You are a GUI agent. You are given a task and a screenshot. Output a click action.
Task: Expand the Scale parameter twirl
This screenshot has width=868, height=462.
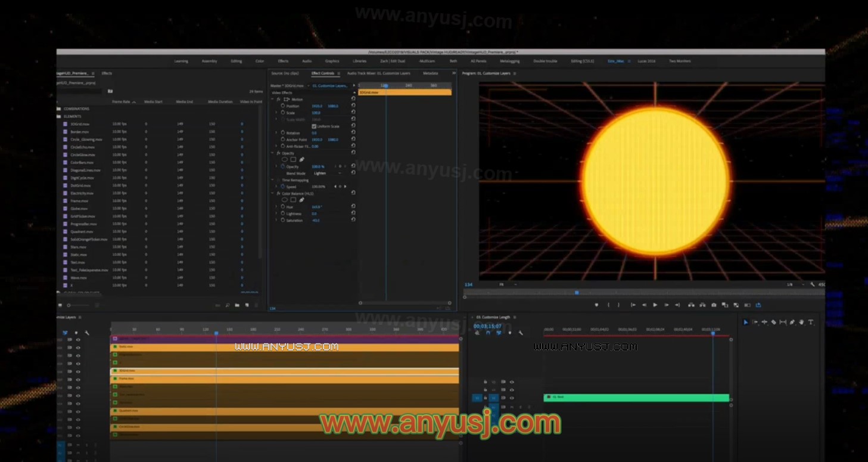point(276,113)
